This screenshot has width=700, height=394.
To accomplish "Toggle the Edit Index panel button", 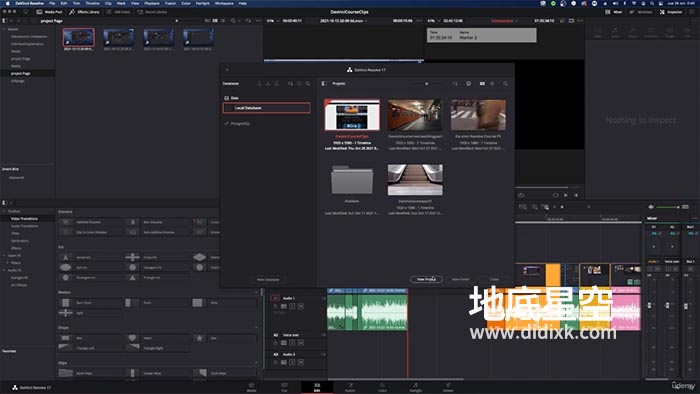I will (119, 12).
